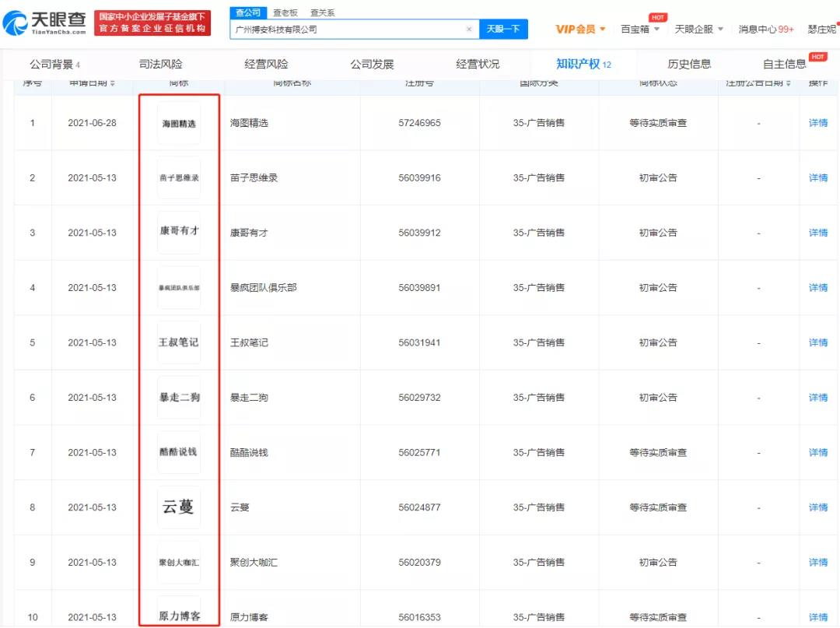Open the 司法风险 tab
The height and width of the screenshot is (628, 840).
coord(160,64)
